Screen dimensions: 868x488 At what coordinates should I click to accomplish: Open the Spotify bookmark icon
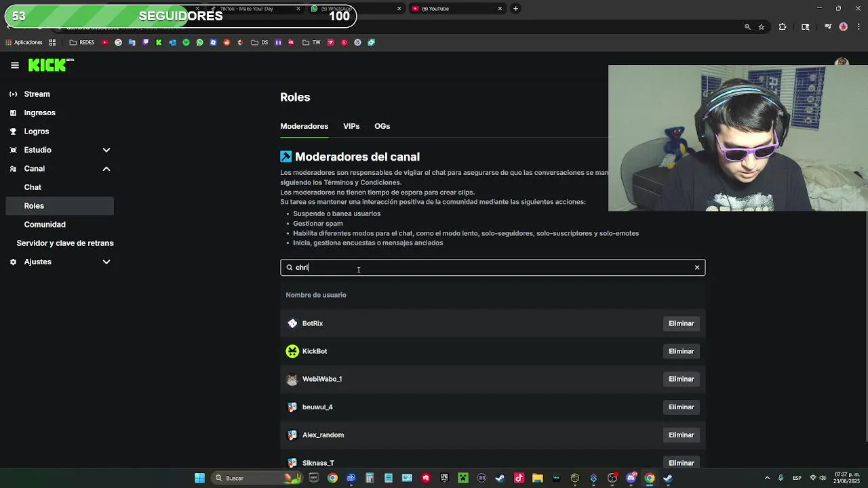pos(186,42)
